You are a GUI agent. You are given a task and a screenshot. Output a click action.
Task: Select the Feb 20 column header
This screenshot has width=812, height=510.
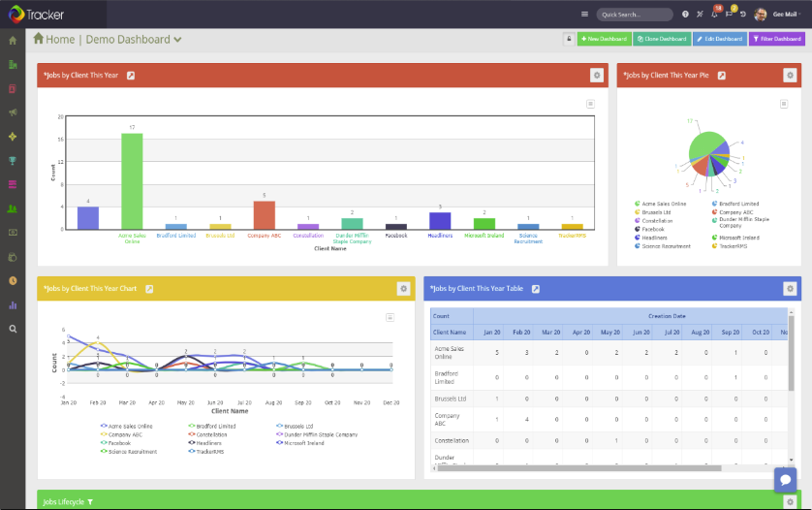[x=521, y=333]
